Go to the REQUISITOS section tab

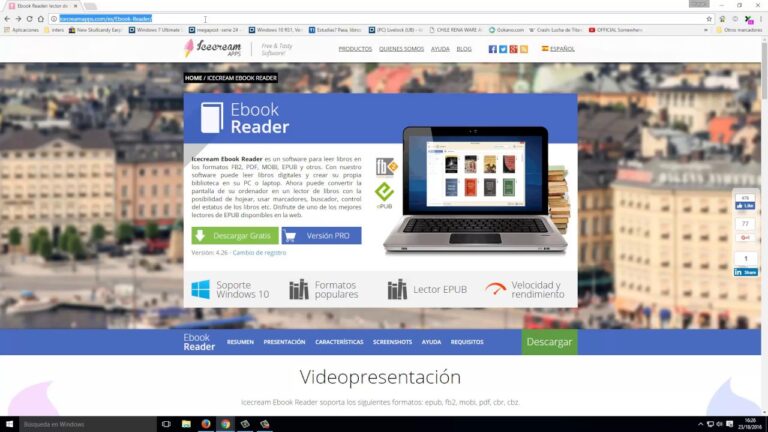[467, 342]
